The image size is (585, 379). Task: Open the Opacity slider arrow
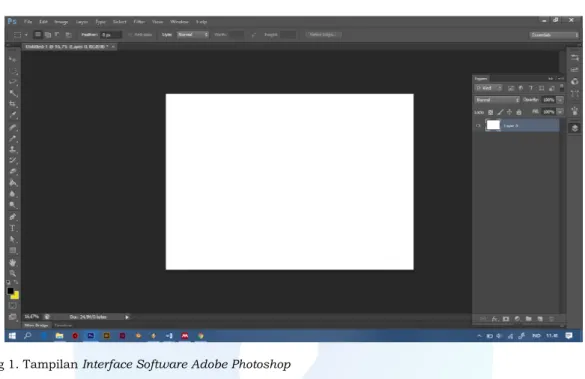(x=560, y=100)
